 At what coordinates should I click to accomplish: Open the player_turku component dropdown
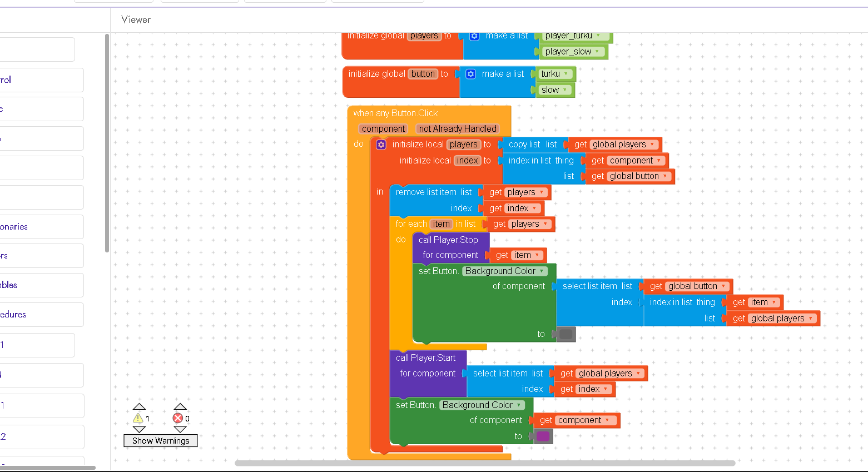click(599, 36)
